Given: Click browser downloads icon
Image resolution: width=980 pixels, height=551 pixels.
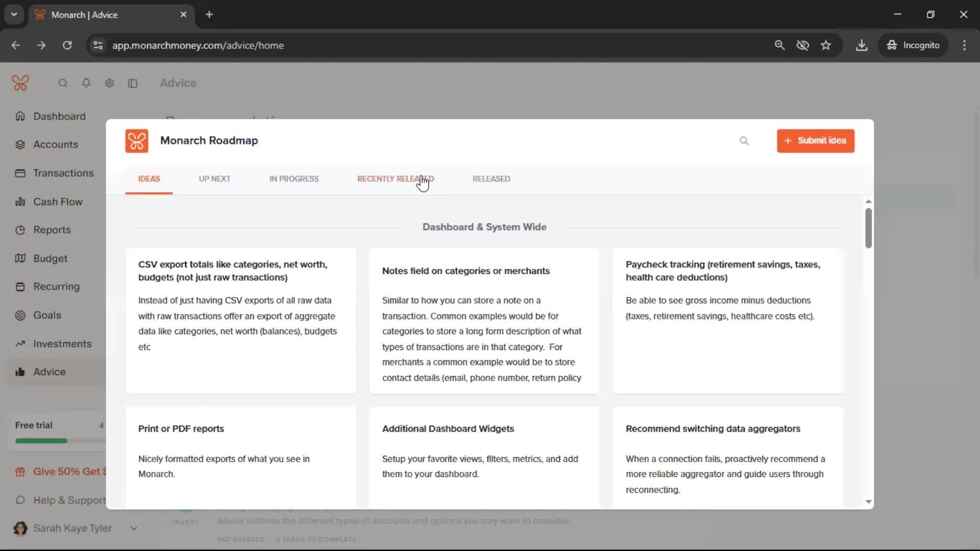Looking at the screenshot, I should pyautogui.click(x=862, y=45).
